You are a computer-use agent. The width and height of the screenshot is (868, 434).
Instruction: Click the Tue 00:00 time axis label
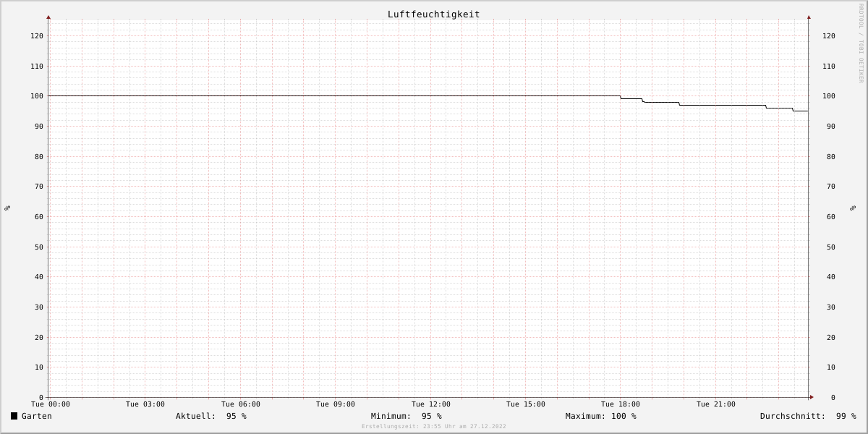pos(51,404)
